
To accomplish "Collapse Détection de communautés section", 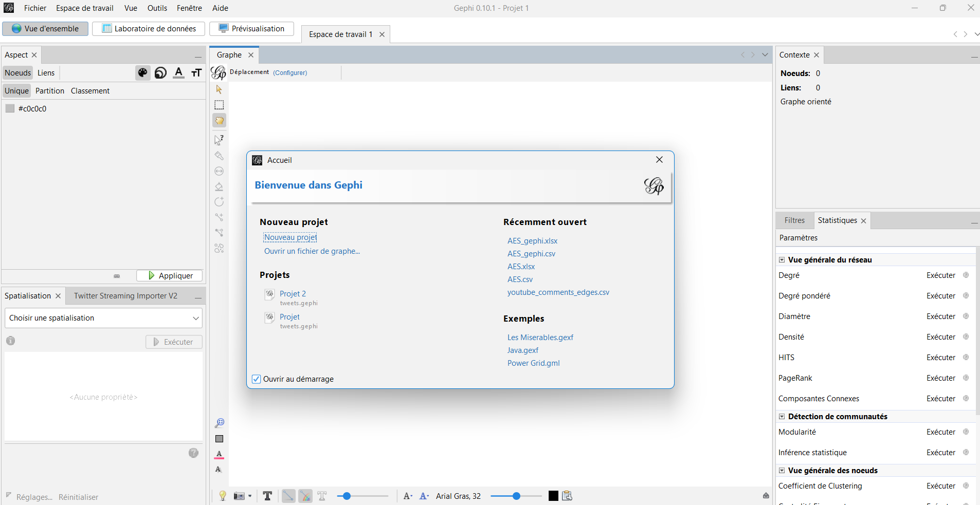I will 782,417.
